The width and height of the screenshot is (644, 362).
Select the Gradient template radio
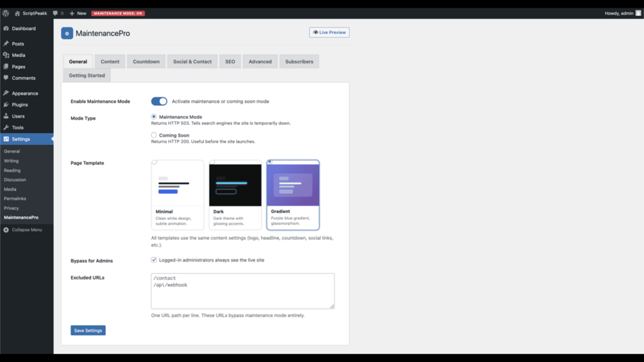270,162
